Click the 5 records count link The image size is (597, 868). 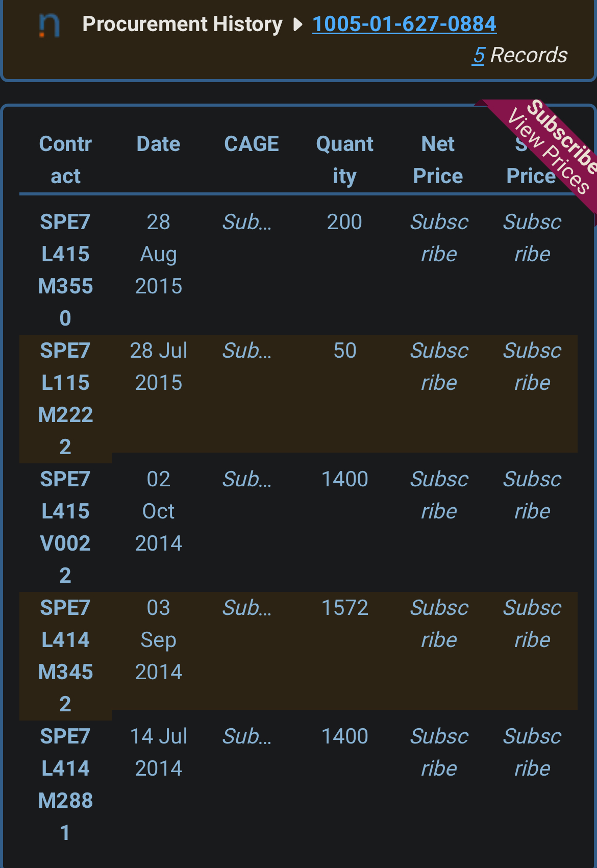click(x=479, y=55)
